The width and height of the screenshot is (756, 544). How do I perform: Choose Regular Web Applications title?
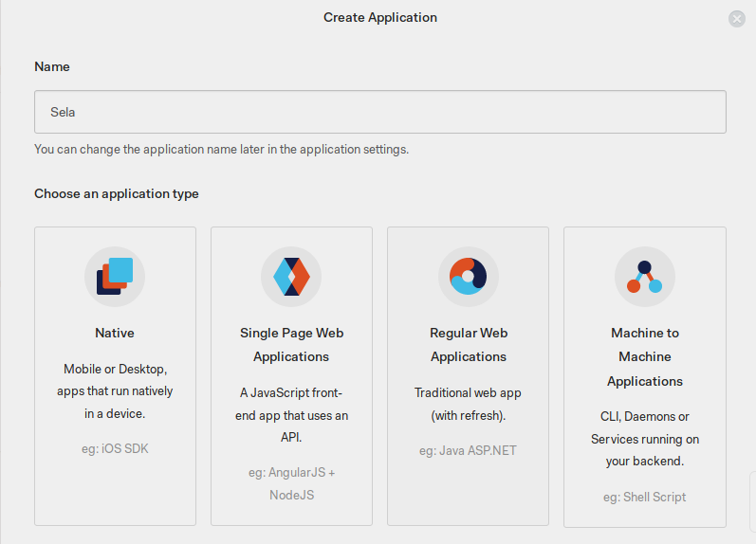coord(469,345)
